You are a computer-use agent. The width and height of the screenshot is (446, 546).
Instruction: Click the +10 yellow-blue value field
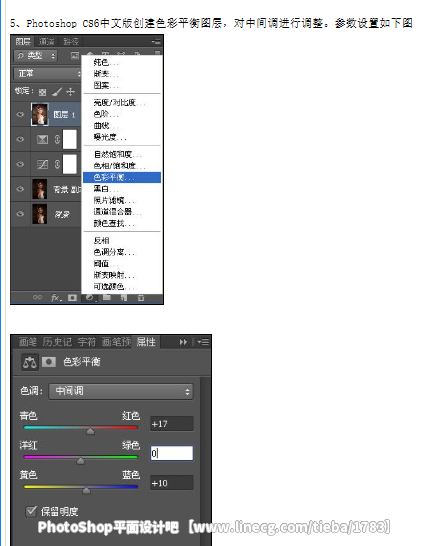[171, 483]
